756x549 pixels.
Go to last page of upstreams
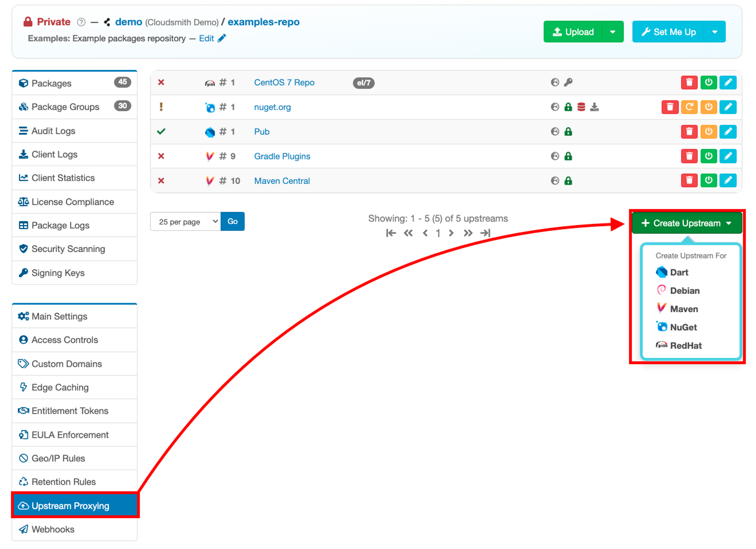pos(485,233)
